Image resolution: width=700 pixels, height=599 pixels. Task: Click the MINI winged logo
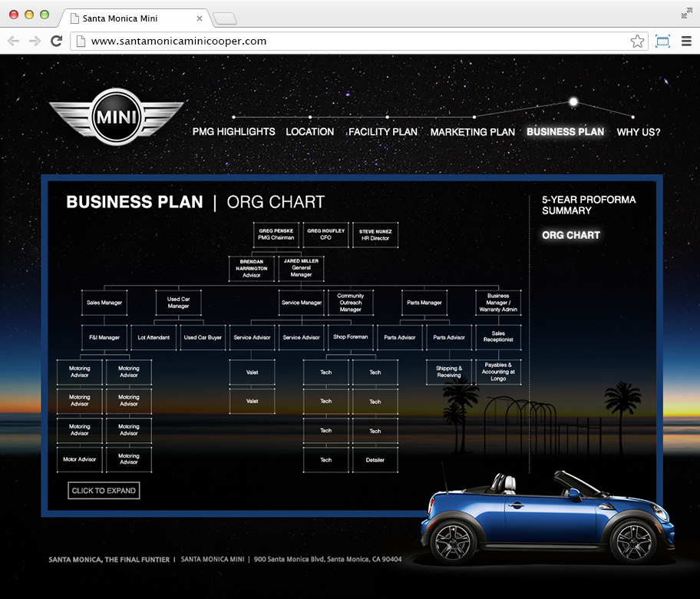117,117
